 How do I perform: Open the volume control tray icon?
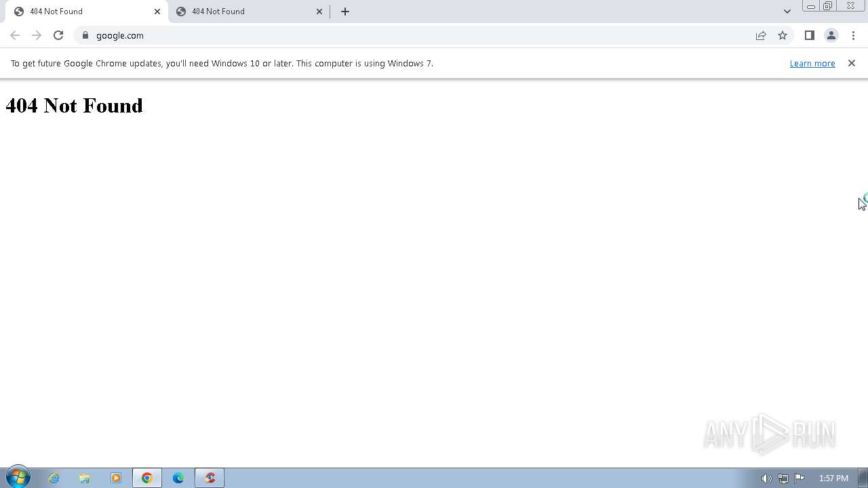(x=766, y=479)
